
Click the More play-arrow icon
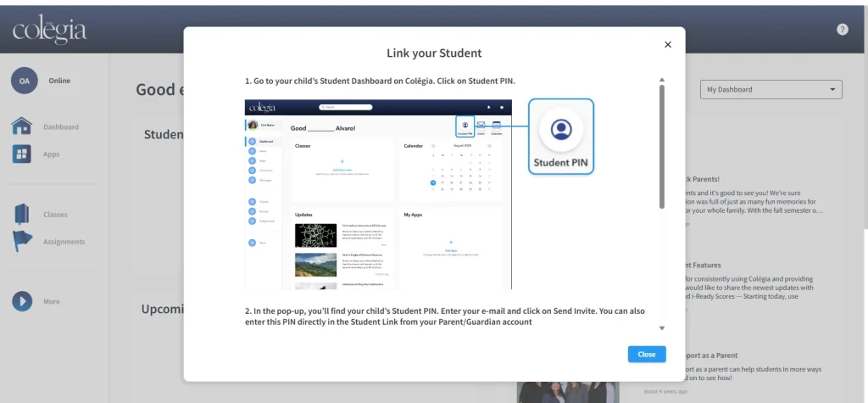coord(22,301)
